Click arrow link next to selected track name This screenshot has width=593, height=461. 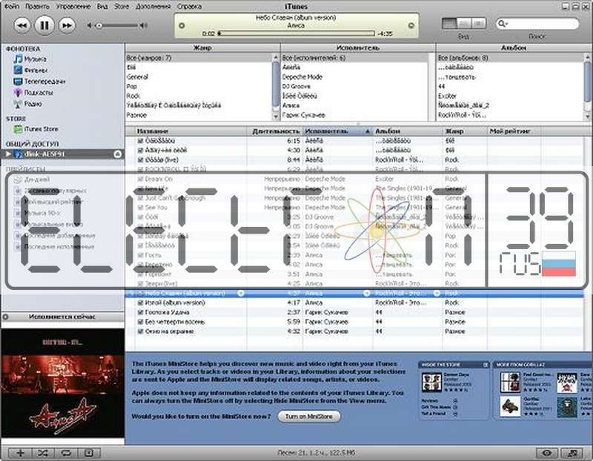coord(241,293)
